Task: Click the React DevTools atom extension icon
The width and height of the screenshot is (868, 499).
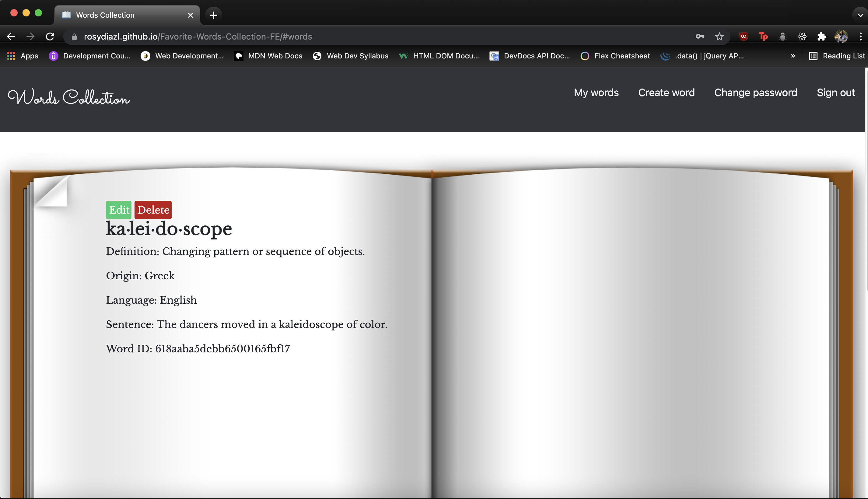Action: [x=802, y=36]
